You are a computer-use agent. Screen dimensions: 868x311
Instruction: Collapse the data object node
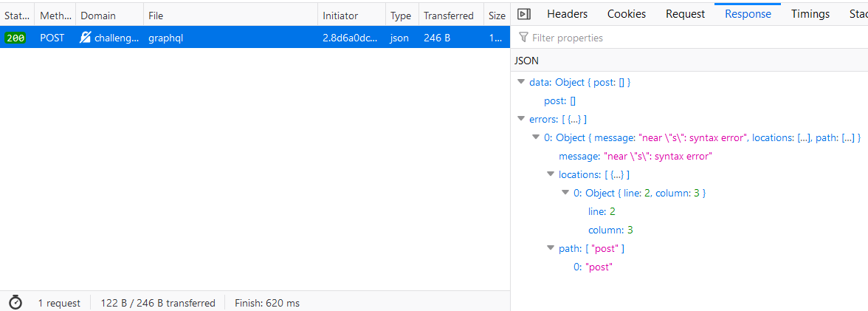522,82
